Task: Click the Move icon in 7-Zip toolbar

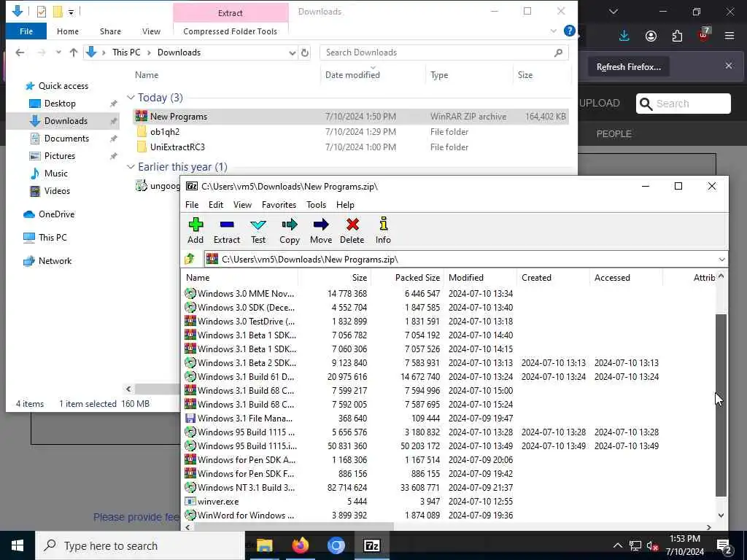Action: point(321,225)
